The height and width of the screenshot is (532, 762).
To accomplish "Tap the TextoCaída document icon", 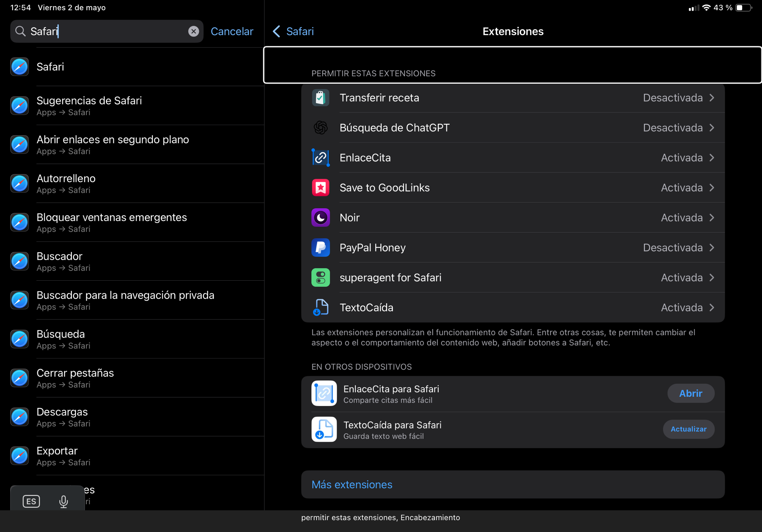I will (320, 307).
